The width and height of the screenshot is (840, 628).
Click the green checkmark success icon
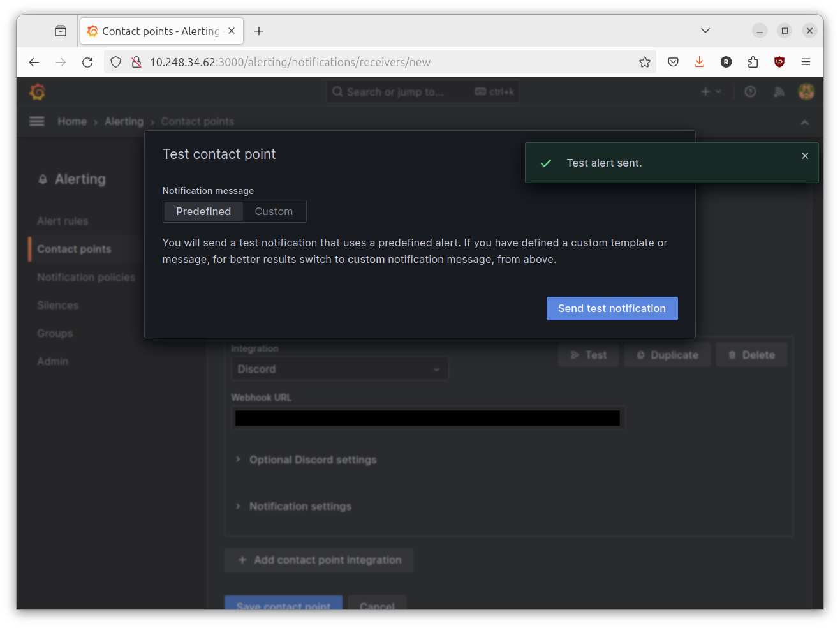[546, 163]
